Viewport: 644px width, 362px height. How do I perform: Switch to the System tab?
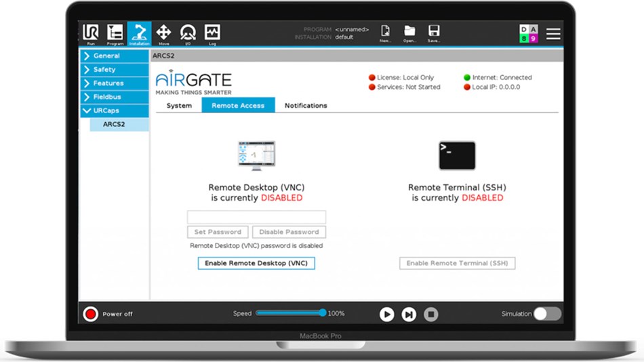tap(179, 106)
